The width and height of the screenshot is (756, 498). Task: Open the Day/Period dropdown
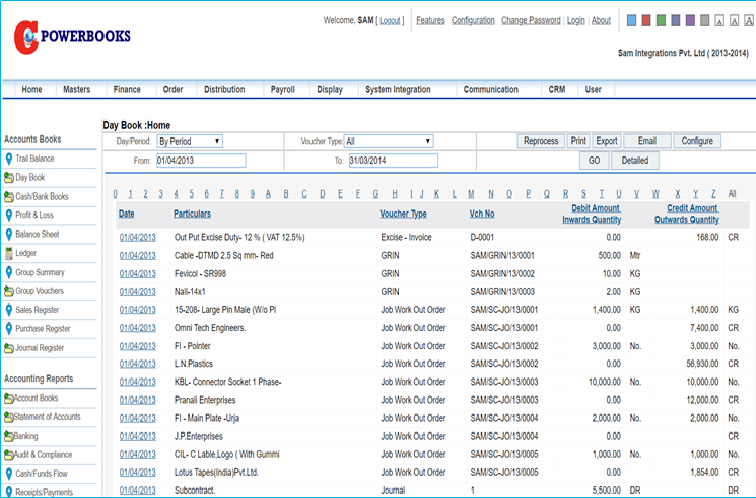(x=189, y=141)
